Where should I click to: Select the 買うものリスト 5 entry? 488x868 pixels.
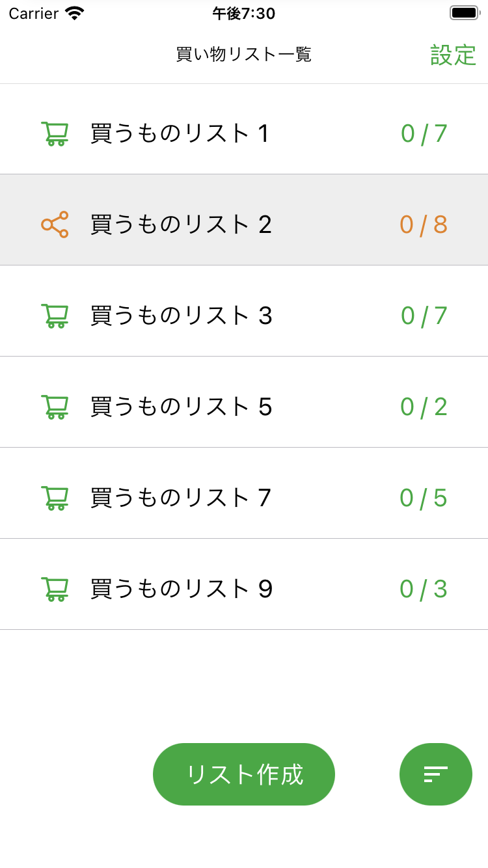coord(181,407)
